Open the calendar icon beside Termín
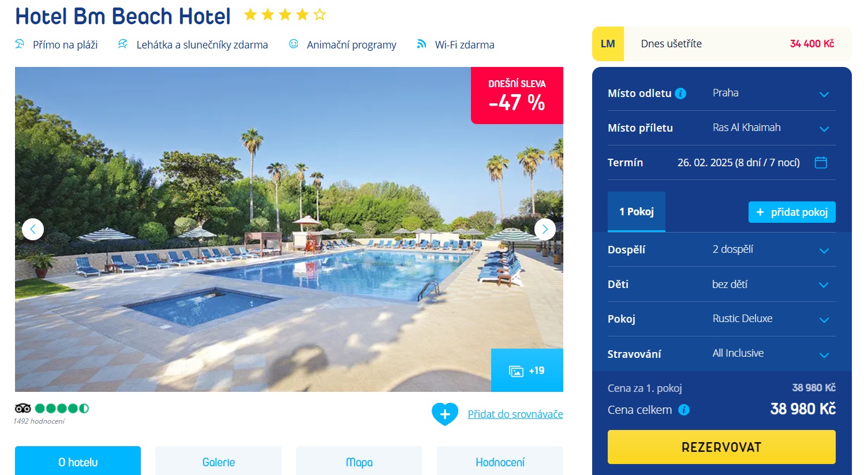 821,162
